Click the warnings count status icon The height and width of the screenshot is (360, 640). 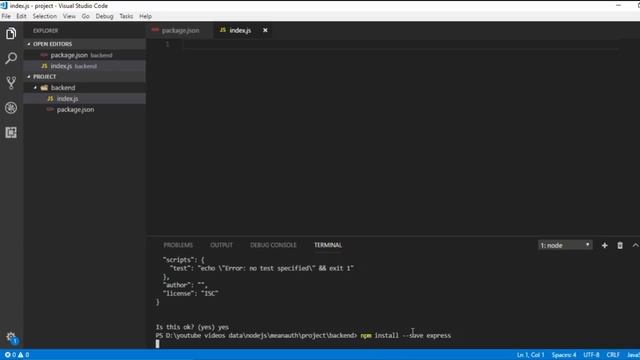pos(23,355)
